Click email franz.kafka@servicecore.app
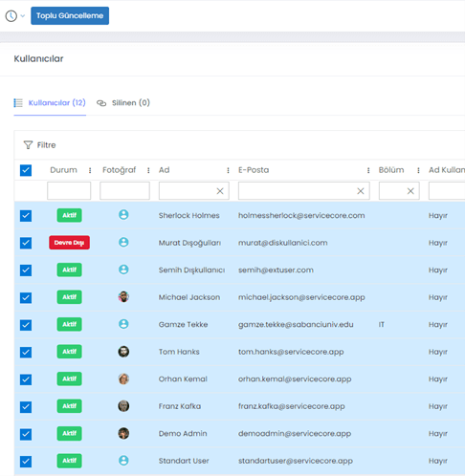The height and width of the screenshot is (476, 465). [292, 406]
